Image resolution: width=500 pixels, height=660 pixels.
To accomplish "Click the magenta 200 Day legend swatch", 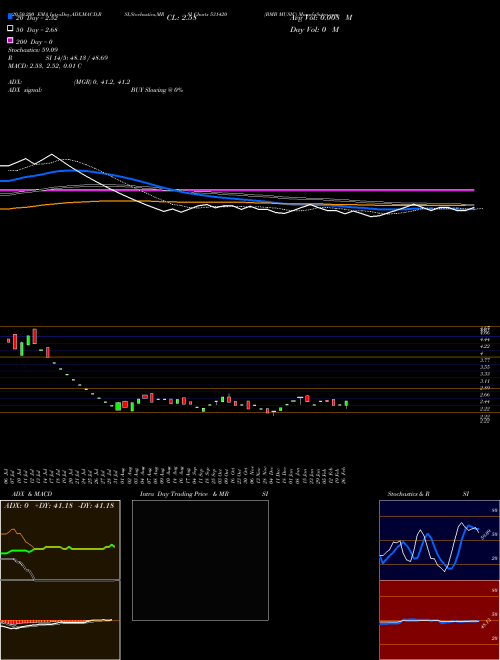I will tap(11, 40).
